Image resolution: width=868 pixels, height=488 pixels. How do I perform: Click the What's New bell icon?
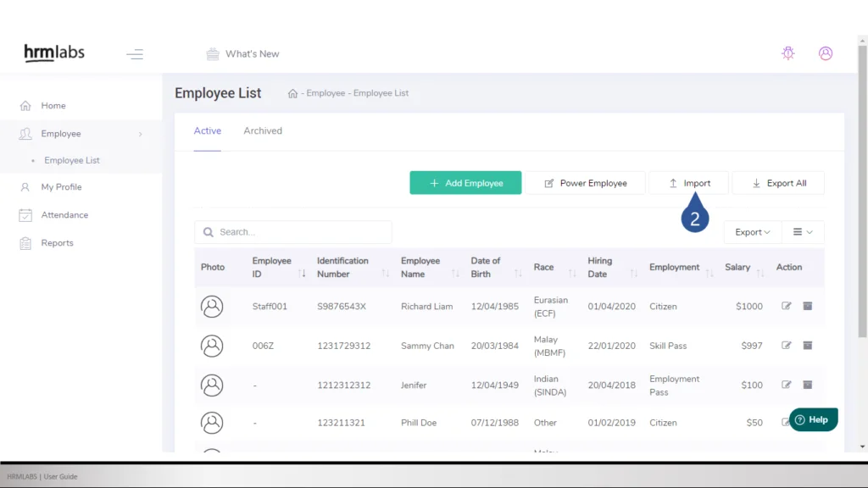coord(212,53)
